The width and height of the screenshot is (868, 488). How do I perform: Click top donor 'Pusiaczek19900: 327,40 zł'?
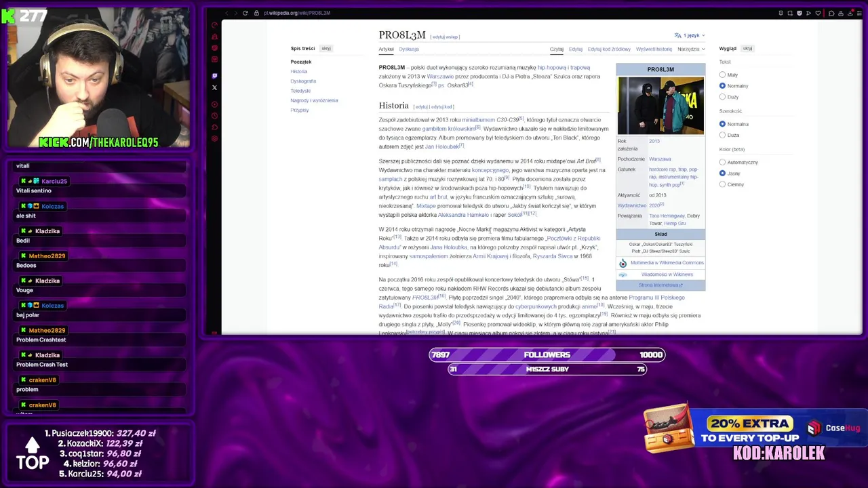click(x=100, y=433)
